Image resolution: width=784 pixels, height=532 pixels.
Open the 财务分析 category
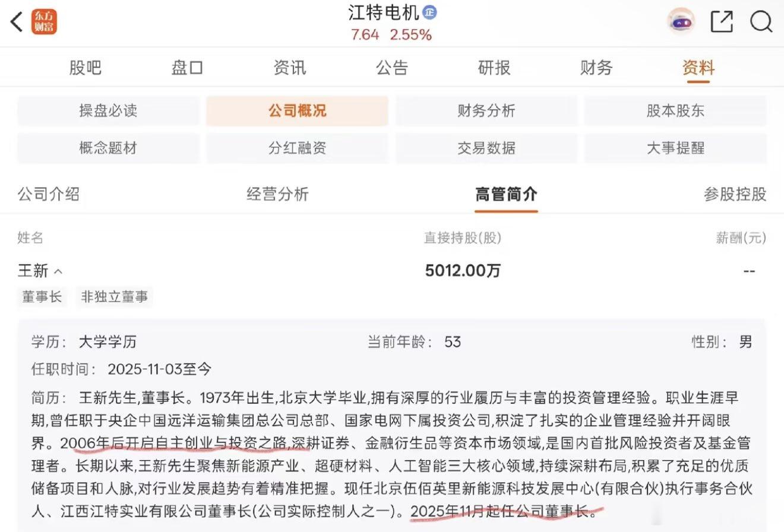click(x=486, y=111)
